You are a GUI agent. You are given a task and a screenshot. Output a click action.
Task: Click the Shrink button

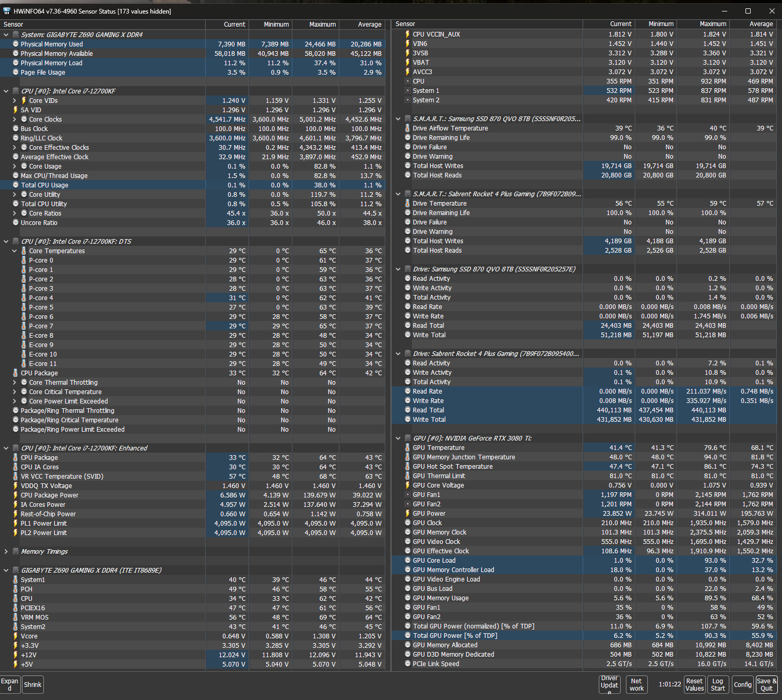[x=33, y=685]
